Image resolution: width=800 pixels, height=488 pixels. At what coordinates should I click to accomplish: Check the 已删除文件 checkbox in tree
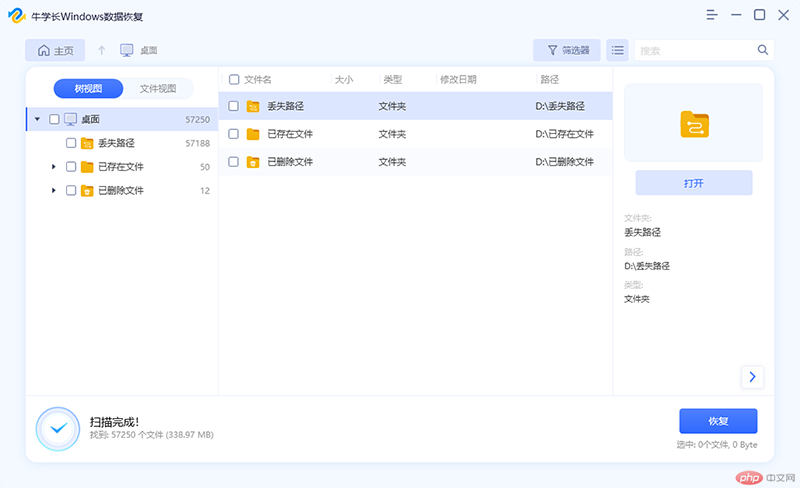pyautogui.click(x=71, y=191)
